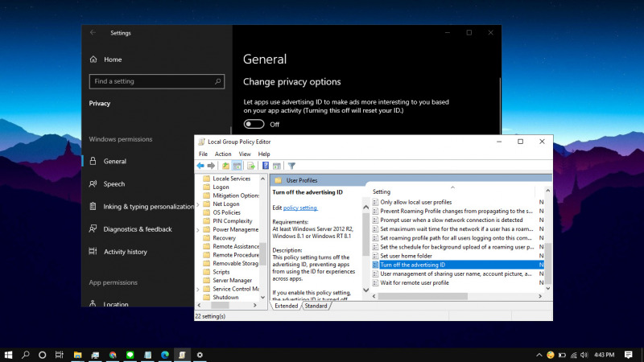Show hidden system tray icons
This screenshot has height=362, width=644.
pyautogui.click(x=539, y=355)
